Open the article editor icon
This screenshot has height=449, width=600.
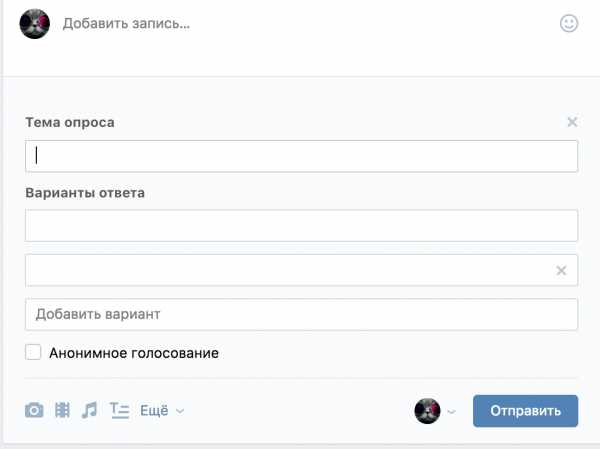pyautogui.click(x=119, y=410)
